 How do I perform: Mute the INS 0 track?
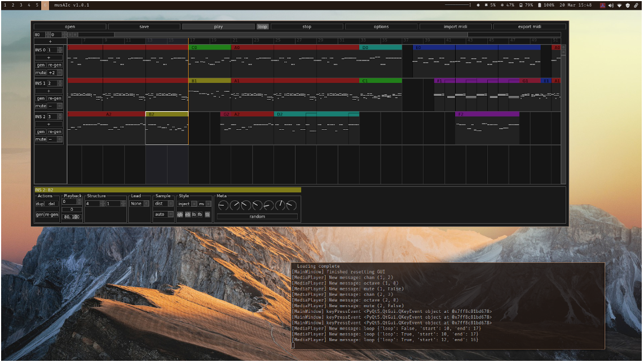point(41,72)
